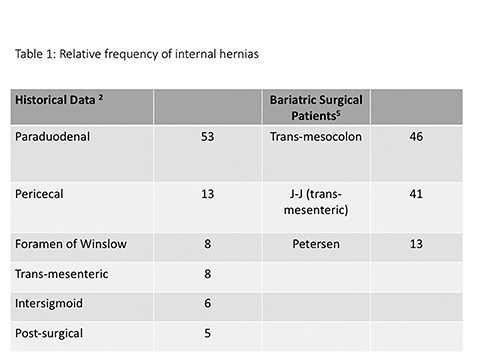The image size is (480, 360).
Task: Click the value 41 for J-J
Action: click(x=416, y=194)
